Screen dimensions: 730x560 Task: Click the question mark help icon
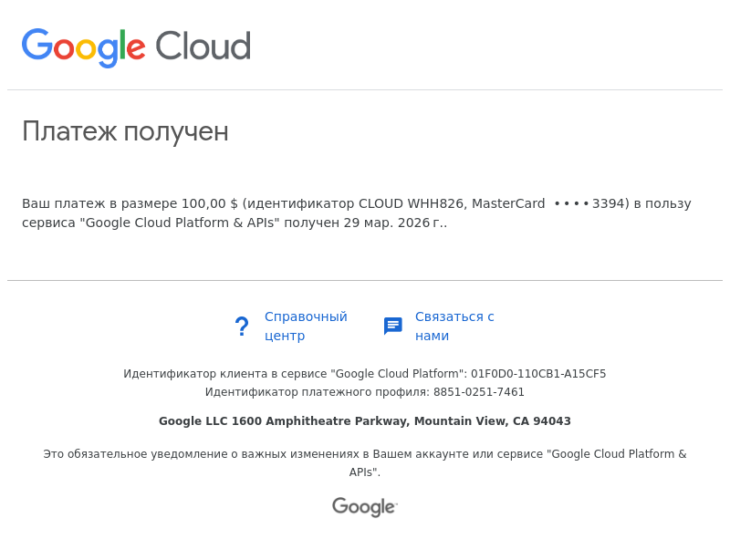click(x=242, y=327)
